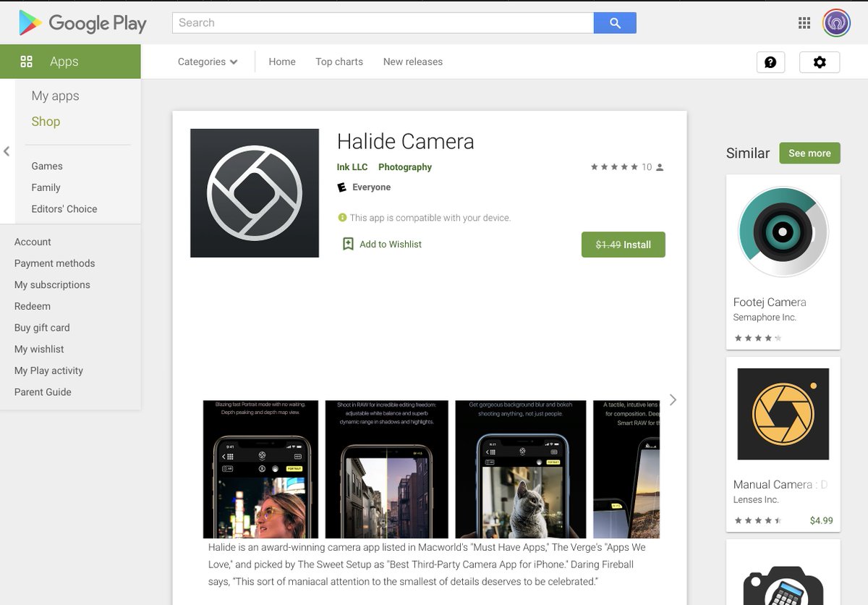Click the reviewers person icon
This screenshot has height=605, width=868.
660,167
